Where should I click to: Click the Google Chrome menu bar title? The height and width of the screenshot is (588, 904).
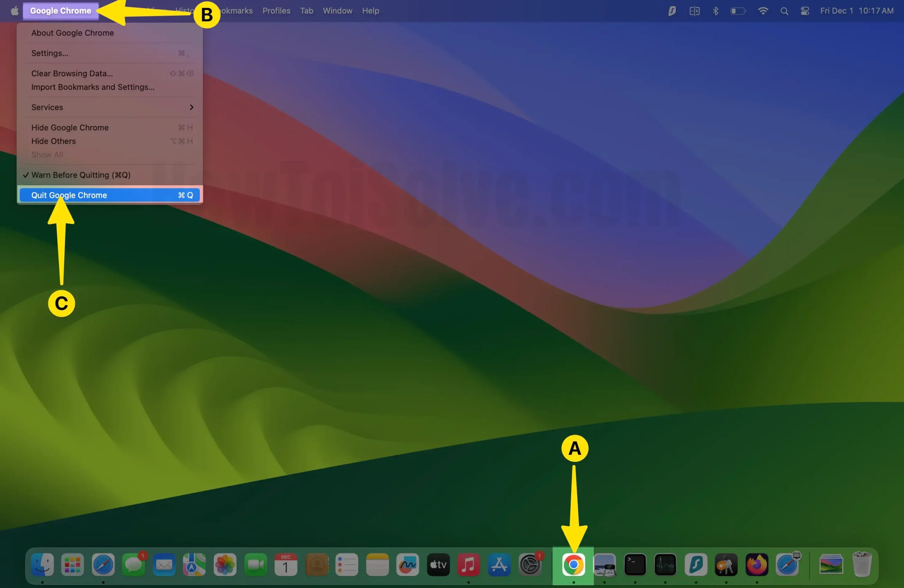tap(61, 11)
